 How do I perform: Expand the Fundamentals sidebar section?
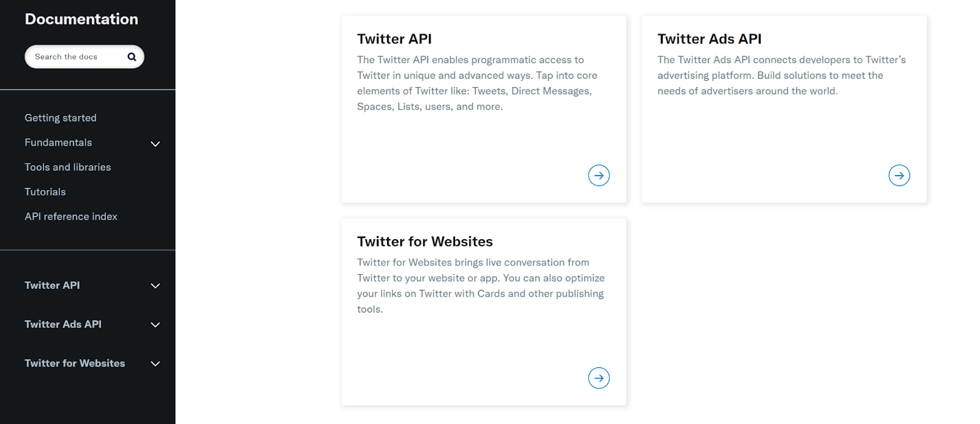pos(155,144)
